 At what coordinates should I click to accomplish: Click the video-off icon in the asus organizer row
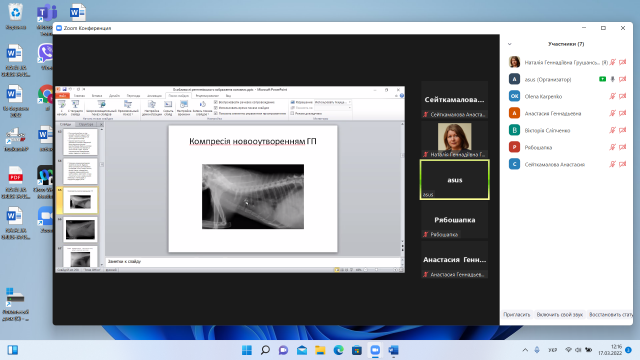click(x=622, y=79)
